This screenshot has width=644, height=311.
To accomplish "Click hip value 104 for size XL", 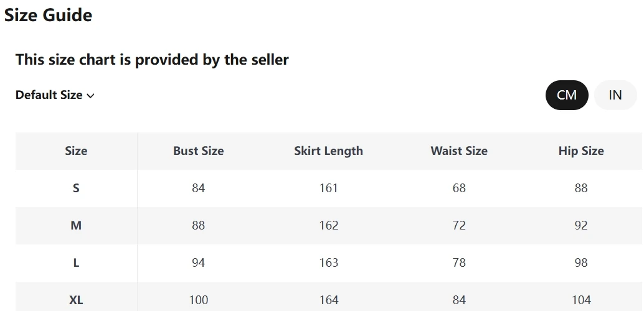I will tap(581, 300).
